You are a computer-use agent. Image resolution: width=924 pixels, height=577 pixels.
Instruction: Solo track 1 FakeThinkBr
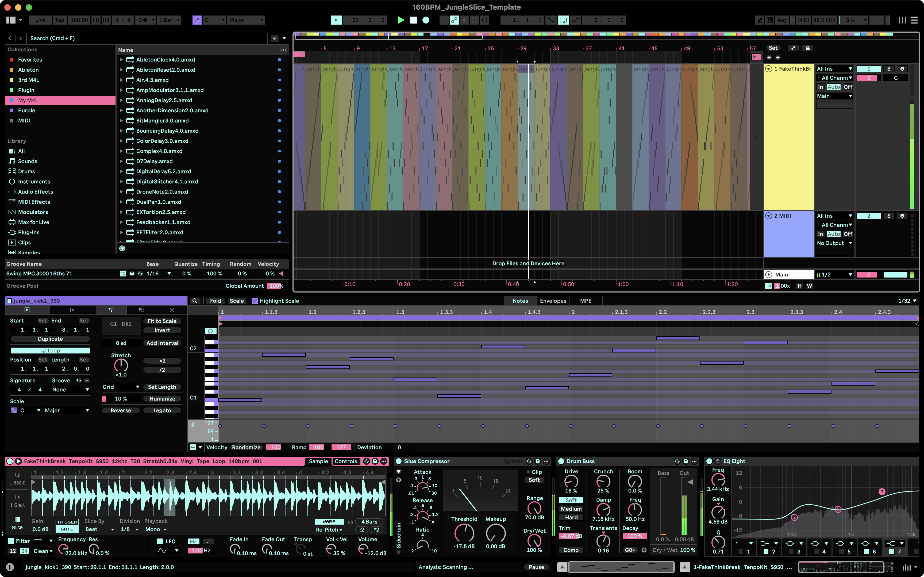coord(888,69)
